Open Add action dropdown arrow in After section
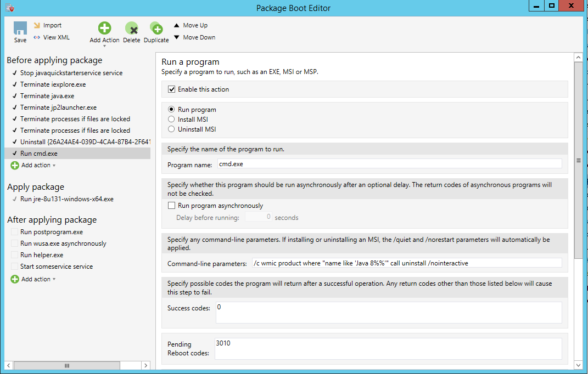Screen dimensions: 588x374 (x=54, y=279)
